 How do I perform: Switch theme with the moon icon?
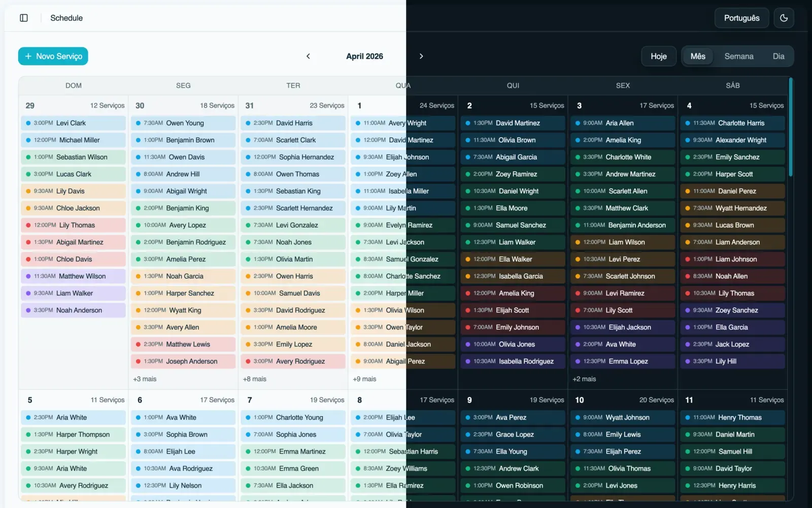tap(784, 18)
